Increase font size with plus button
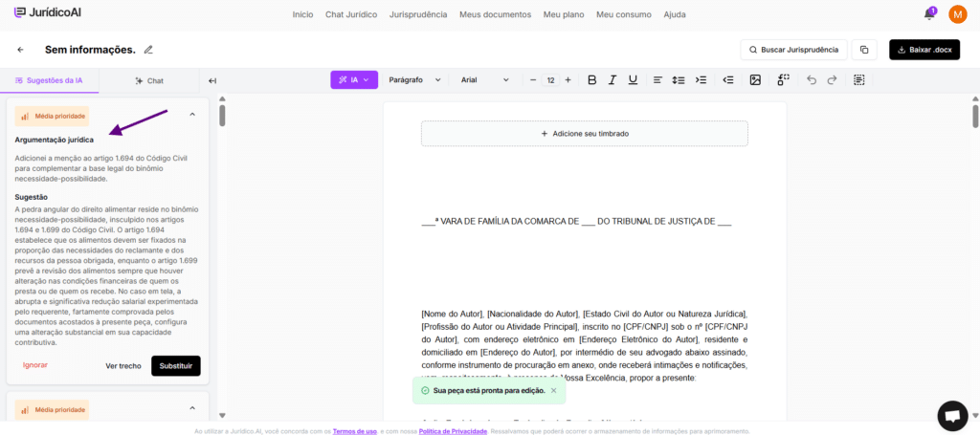Screen dimensions: 980x435 pos(568,80)
